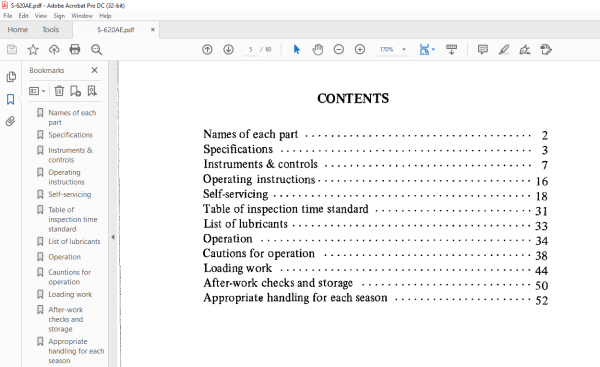Open the bookmarks options dropdown menu
Image resolution: width=600 pixels, height=367 pixels.
37,91
